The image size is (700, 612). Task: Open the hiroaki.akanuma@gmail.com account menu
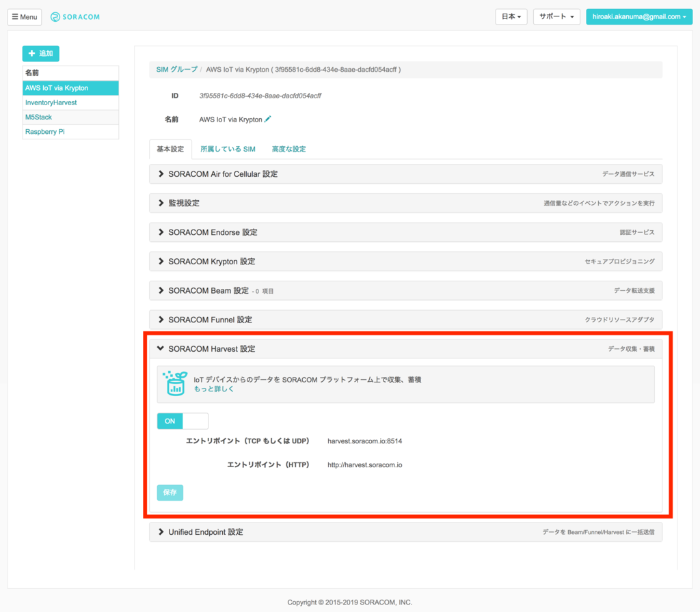coord(639,16)
